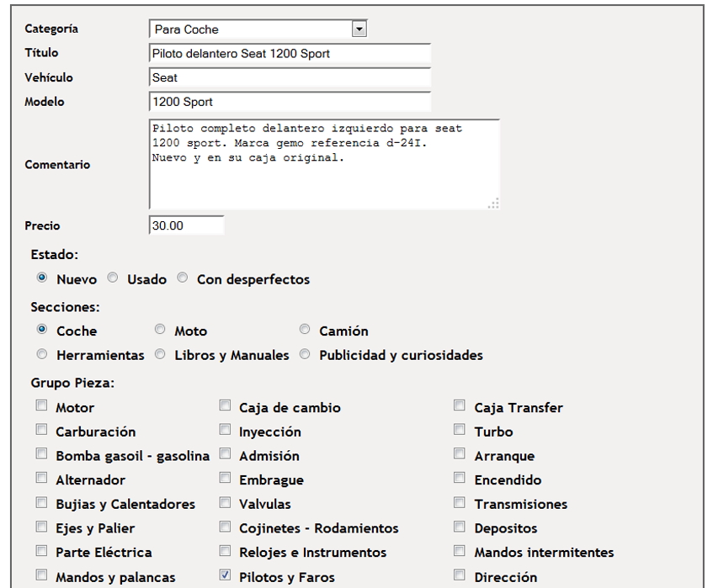This screenshot has width=713, height=588.
Task: Check the Parte Eléctrica checkbox
Action: [41, 551]
